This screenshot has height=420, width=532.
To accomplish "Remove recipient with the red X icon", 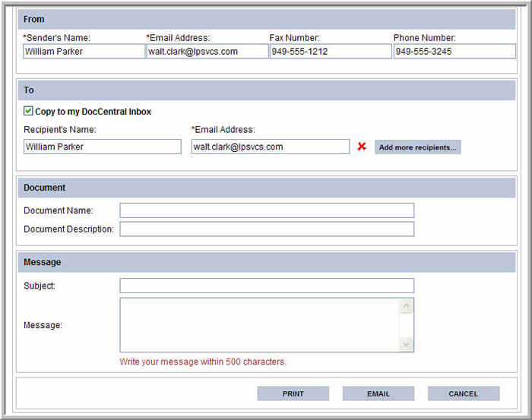I will [x=362, y=147].
